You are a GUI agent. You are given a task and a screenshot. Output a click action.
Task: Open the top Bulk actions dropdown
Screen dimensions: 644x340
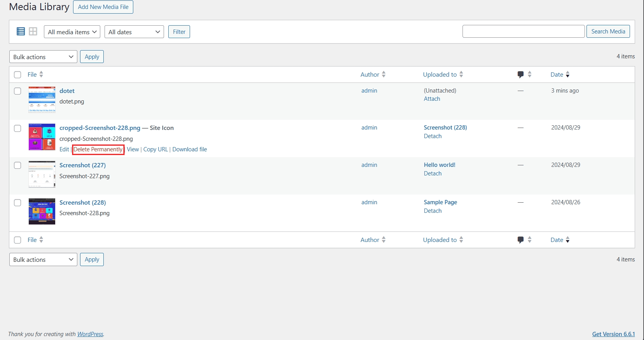point(43,57)
